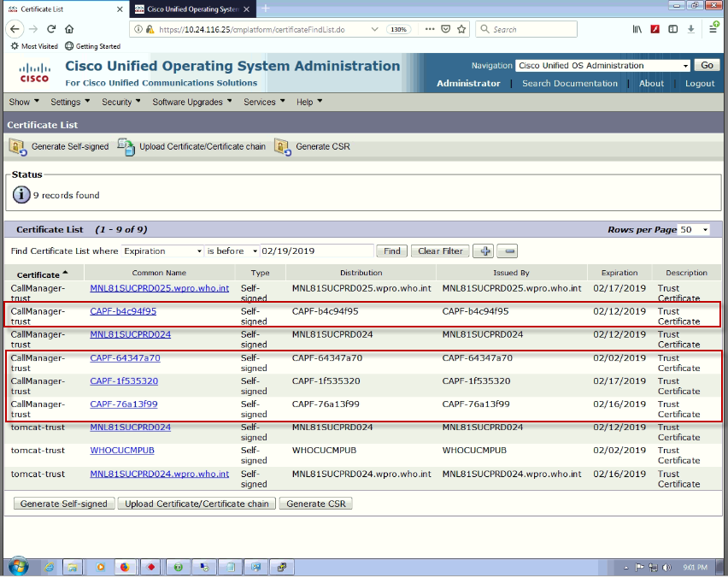Click the insecure connection lock warning icon
Screen dimensions: 728x578
[x=150, y=29]
